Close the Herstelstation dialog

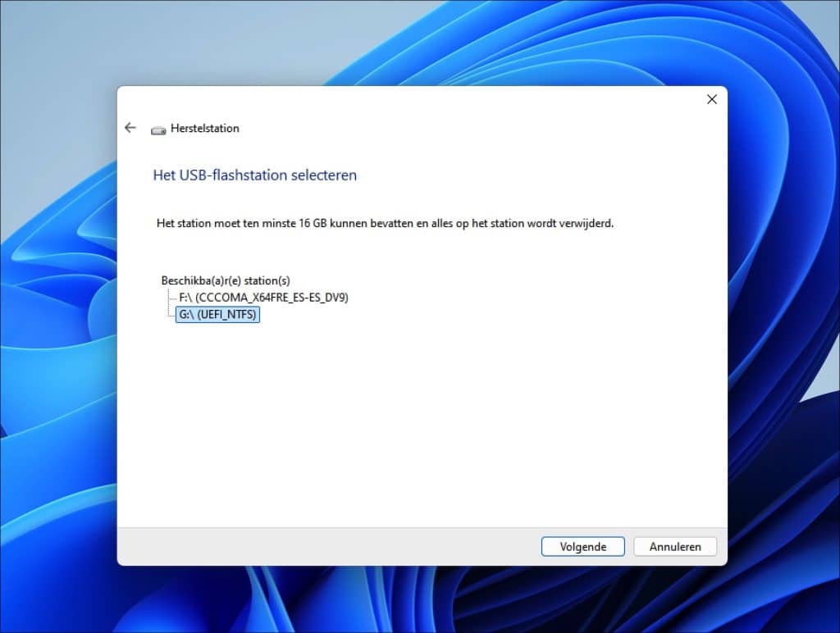[711, 99]
